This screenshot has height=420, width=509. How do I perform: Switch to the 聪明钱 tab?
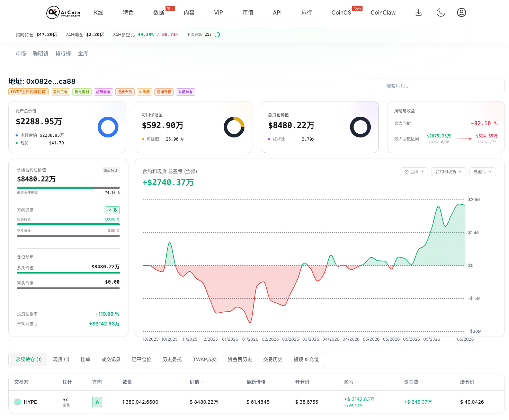point(41,54)
